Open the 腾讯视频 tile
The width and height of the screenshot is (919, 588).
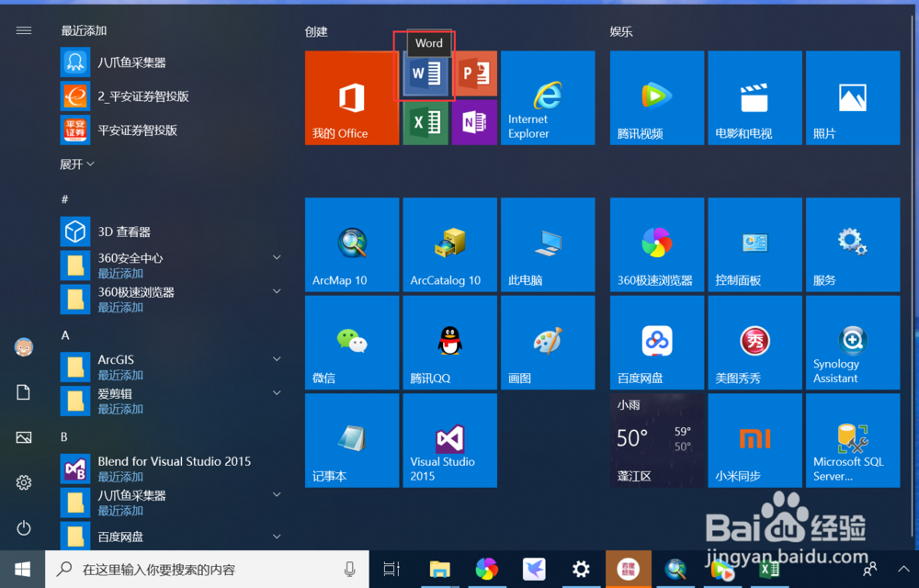pos(657,97)
